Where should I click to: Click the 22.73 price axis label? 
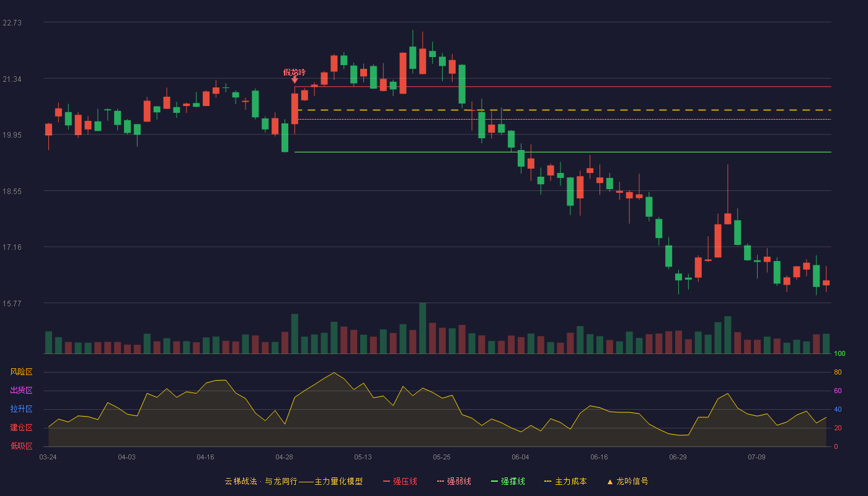(12, 22)
